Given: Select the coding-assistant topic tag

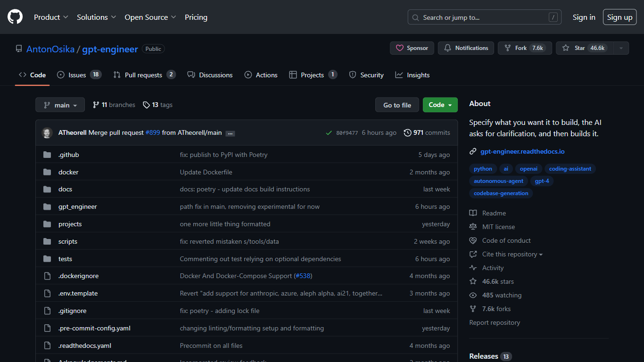Looking at the screenshot, I should click(x=570, y=169).
